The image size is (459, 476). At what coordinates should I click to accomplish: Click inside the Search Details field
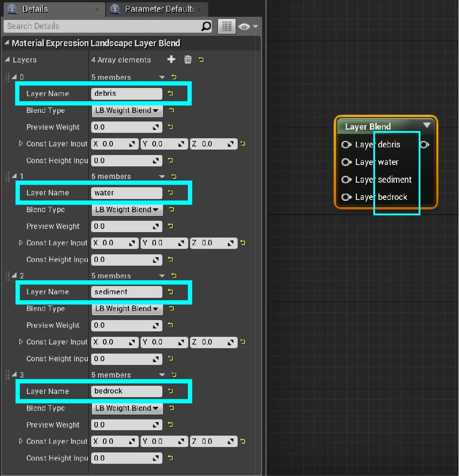[x=91, y=26]
